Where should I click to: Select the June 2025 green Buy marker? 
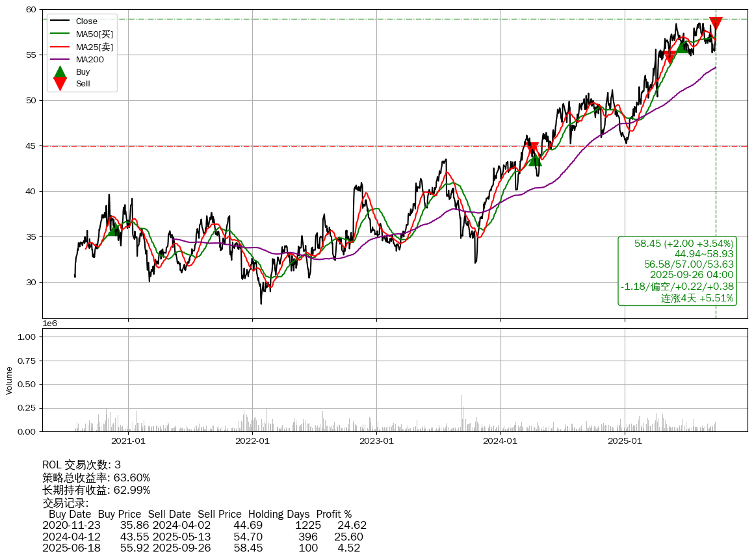[682, 45]
